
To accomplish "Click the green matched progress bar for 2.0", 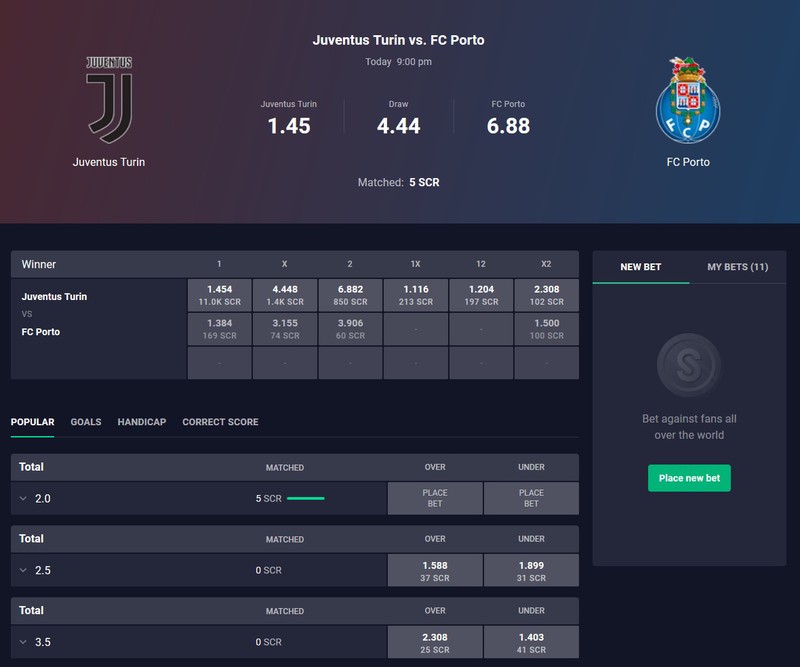I will [306, 499].
